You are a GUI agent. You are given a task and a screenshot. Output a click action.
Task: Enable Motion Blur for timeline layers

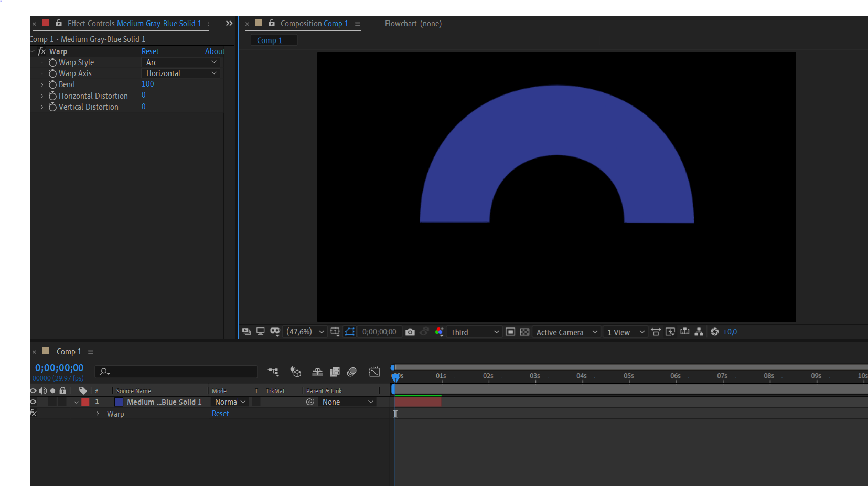pyautogui.click(x=352, y=372)
